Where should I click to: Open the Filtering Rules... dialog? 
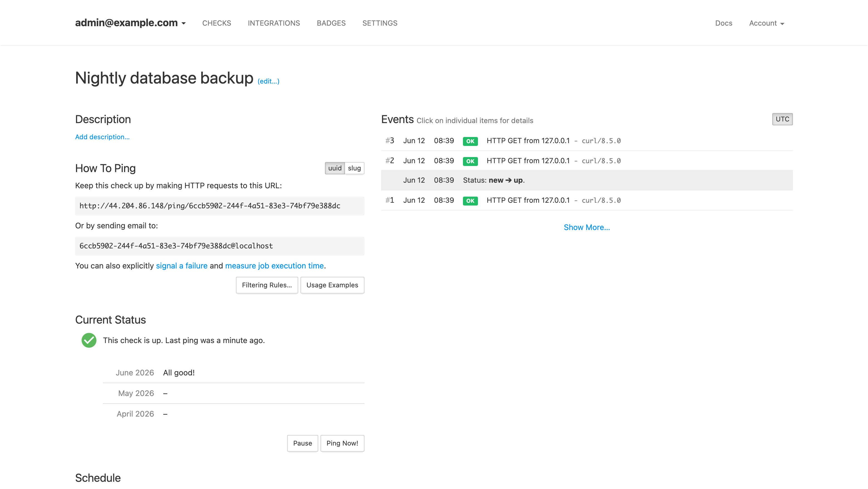pyautogui.click(x=267, y=285)
